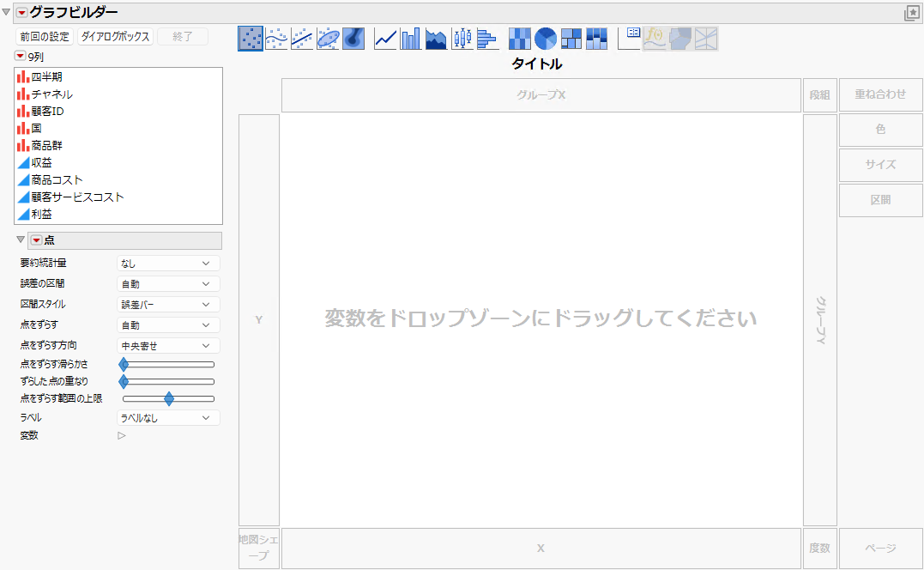Select the Points (scatter) chart element

click(x=251, y=39)
